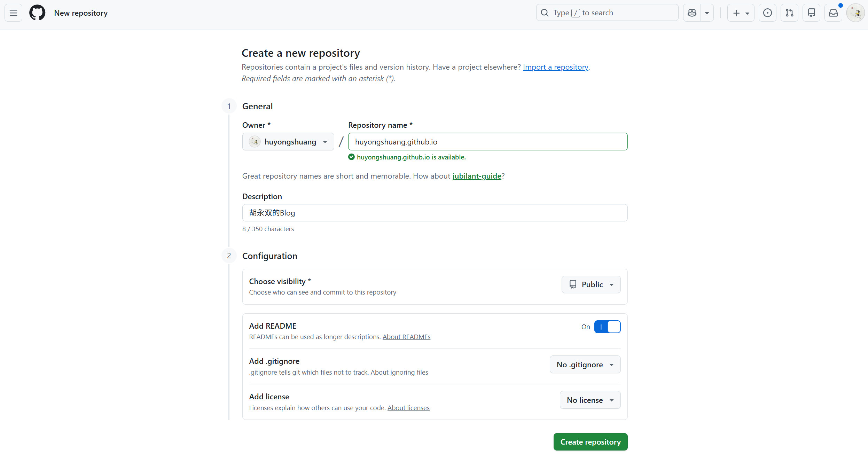Image resolution: width=868 pixels, height=454 pixels.
Task: Use the suggested jubilant-guide name link
Action: point(477,176)
